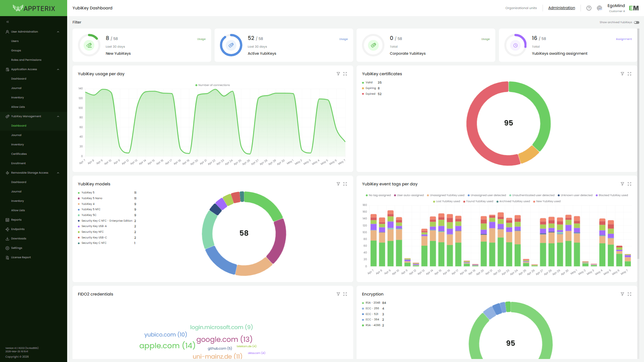Collapse the YubiKey Management section
The width and height of the screenshot is (644, 362).
point(58,117)
